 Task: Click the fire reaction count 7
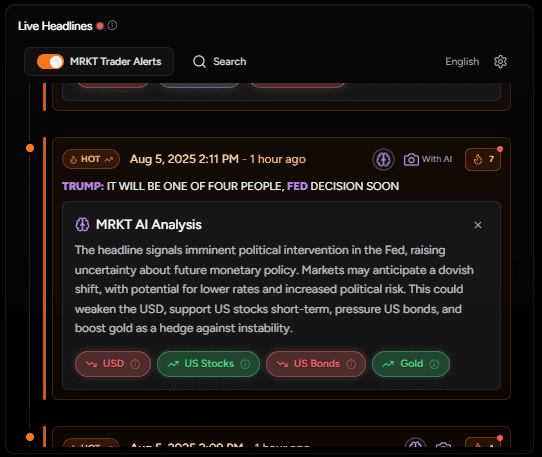tap(483, 159)
